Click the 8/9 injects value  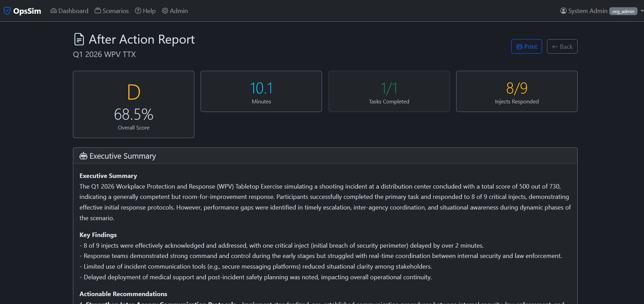tap(516, 88)
